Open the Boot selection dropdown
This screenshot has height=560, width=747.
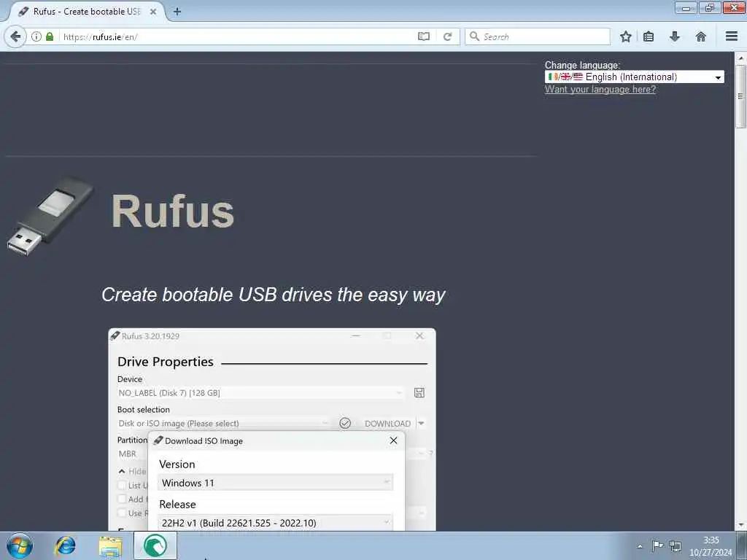223,424
